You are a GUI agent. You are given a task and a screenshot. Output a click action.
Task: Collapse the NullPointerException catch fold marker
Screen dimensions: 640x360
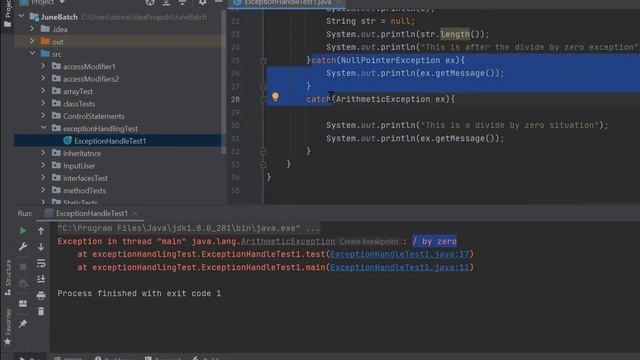[x=263, y=60]
